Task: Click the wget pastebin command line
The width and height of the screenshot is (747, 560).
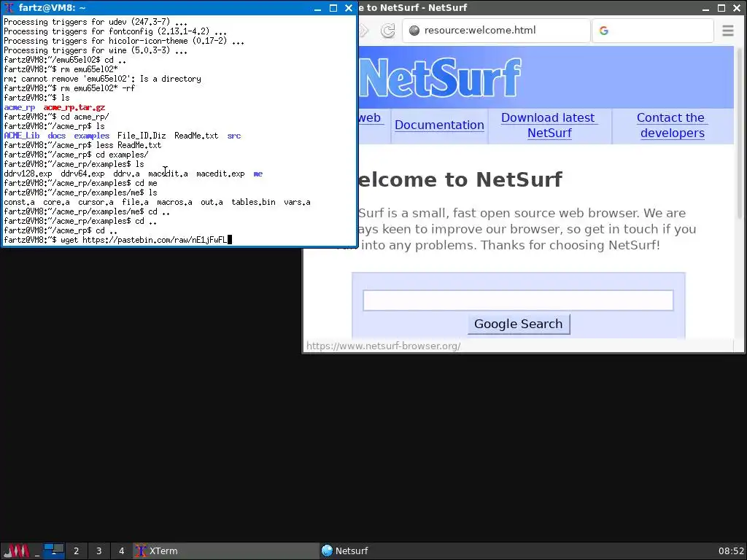Action: (x=117, y=240)
